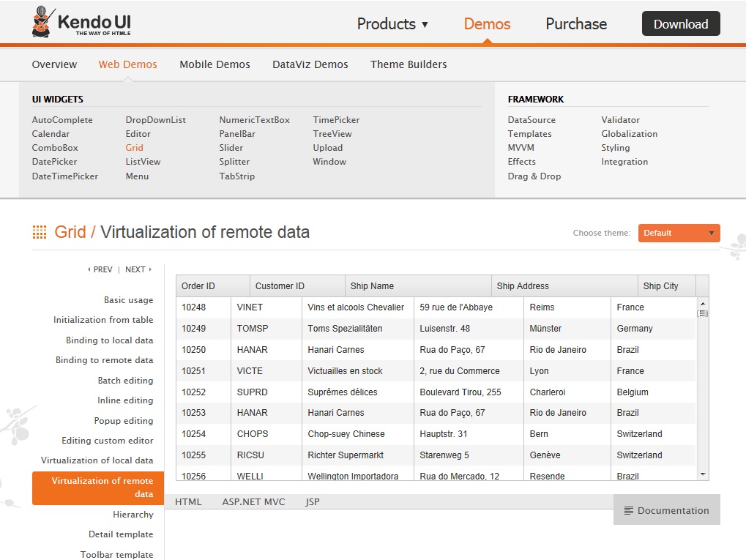Go to the previous demo with PREV
The height and width of the screenshot is (560, 746).
coord(100,269)
